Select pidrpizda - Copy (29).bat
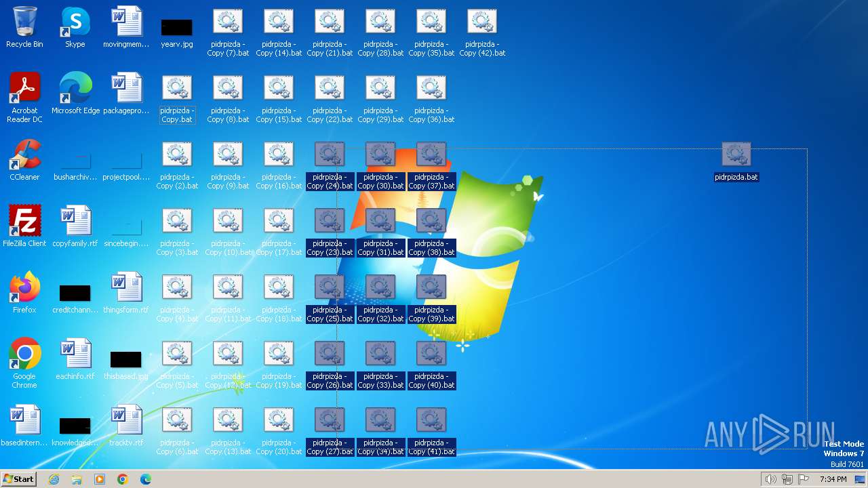 pyautogui.click(x=380, y=98)
